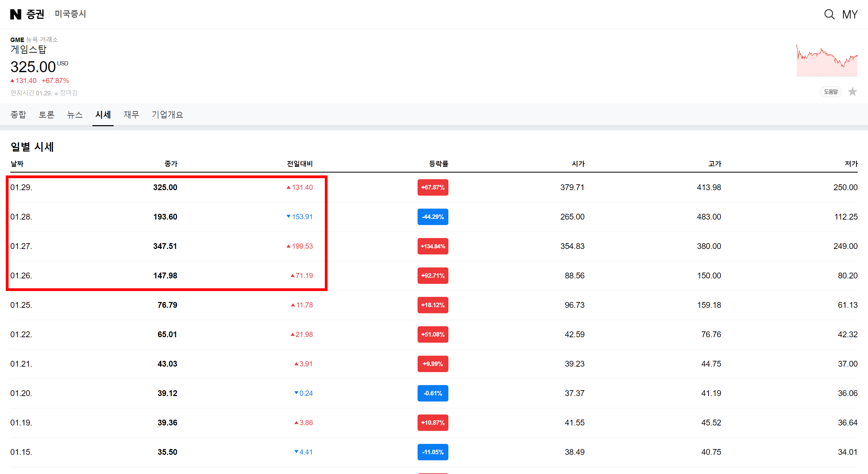The height and width of the screenshot is (474, 868).
Task: Click the header +67.87% change
Action: pos(55,81)
